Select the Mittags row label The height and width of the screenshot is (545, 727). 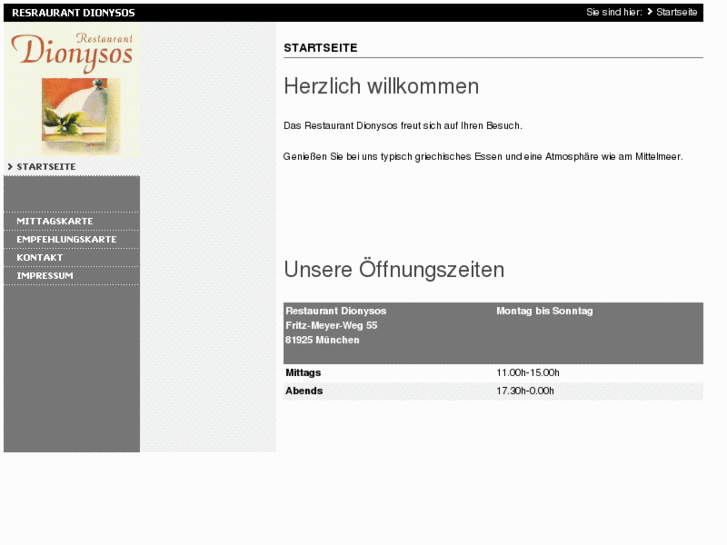pyautogui.click(x=303, y=373)
